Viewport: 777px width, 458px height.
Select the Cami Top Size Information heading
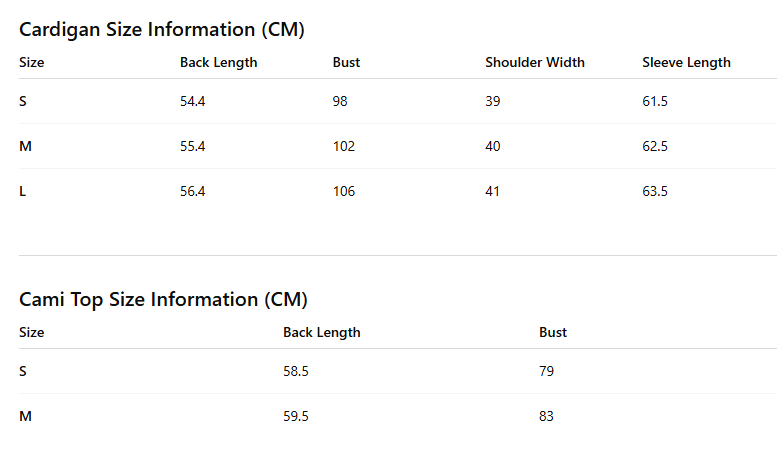click(x=163, y=300)
